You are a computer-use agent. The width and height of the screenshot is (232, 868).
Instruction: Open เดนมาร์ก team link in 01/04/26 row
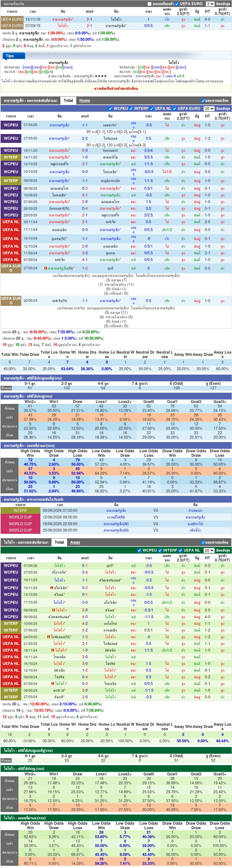pos(110,125)
